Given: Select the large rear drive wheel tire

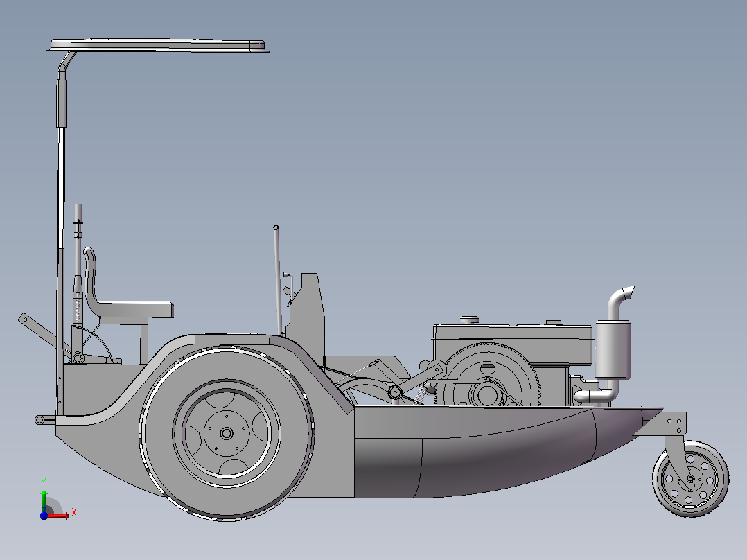Looking at the screenshot, I should tap(227, 432).
